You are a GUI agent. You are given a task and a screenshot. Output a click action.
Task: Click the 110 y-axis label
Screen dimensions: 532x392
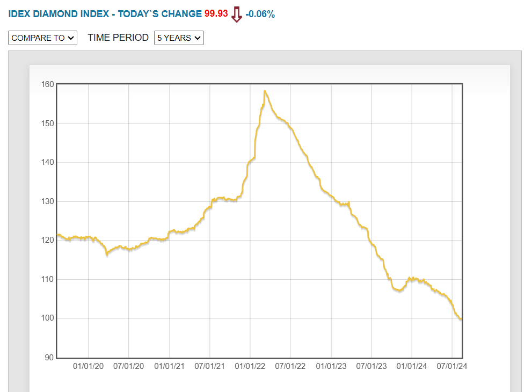click(47, 279)
